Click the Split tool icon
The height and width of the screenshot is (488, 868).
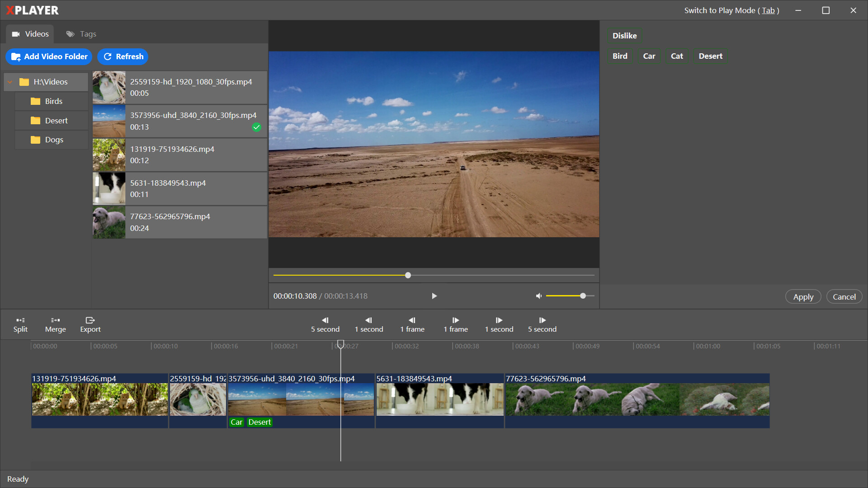point(20,320)
